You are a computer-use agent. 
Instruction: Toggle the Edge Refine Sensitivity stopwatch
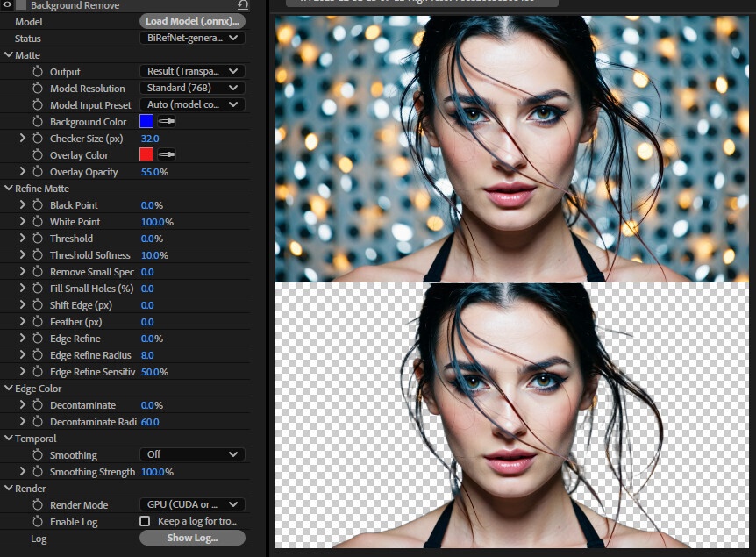[38, 372]
